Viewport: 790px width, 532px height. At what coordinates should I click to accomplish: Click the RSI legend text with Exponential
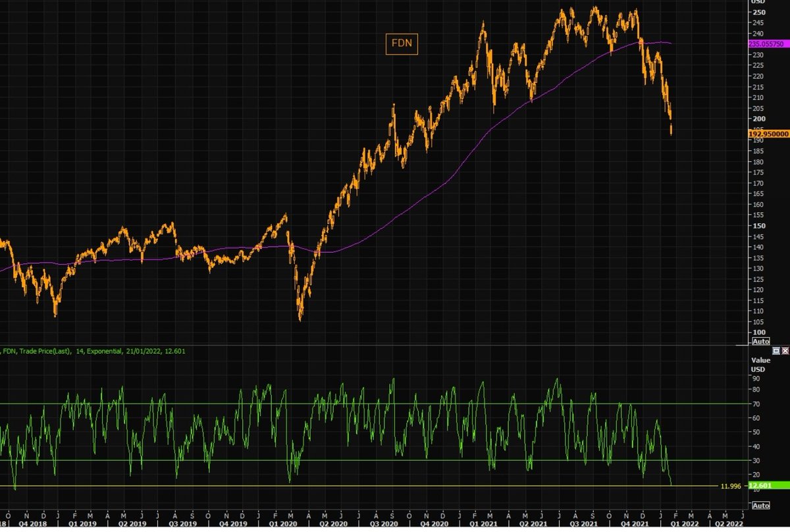93,351
